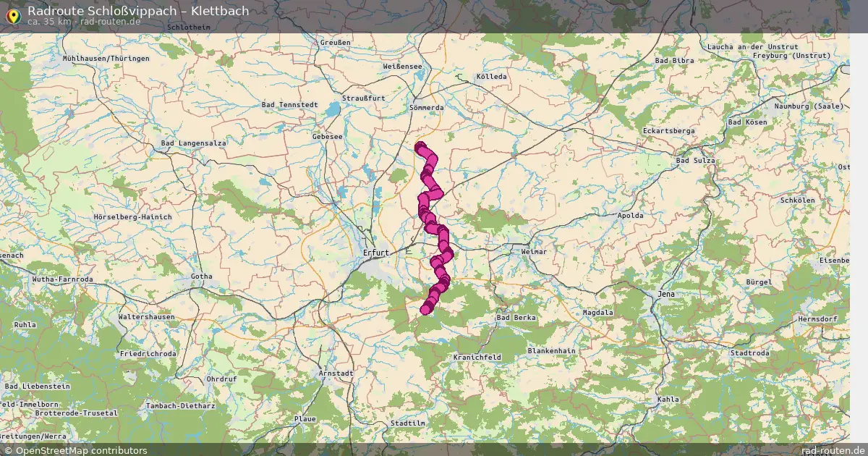Click the Stadtroda label
The image size is (868, 456).
pos(750,353)
